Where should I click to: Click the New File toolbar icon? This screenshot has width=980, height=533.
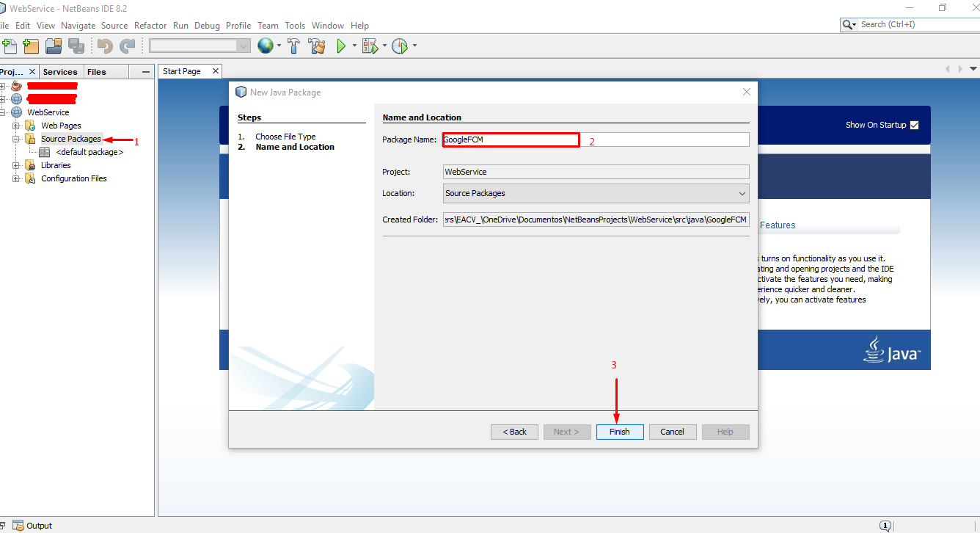coord(10,46)
